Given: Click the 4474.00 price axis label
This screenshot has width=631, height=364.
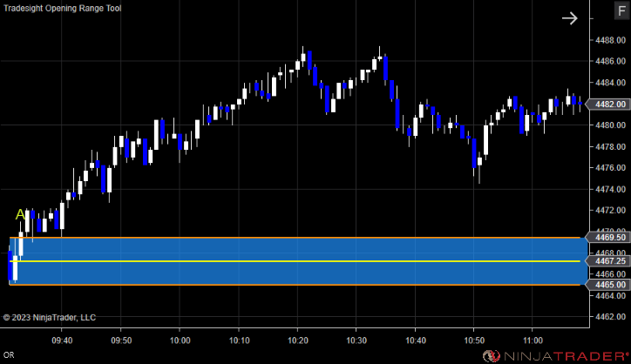Looking at the screenshot, I should (610, 189).
